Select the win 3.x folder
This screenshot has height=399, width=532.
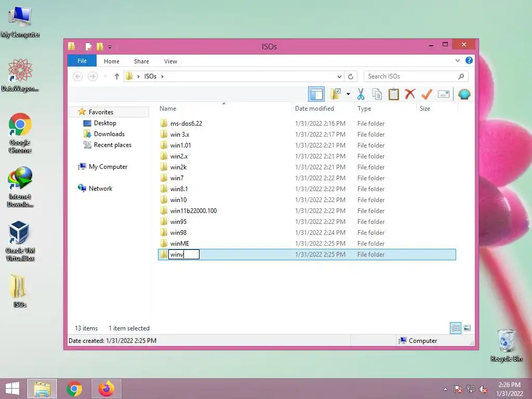[x=307, y=135]
